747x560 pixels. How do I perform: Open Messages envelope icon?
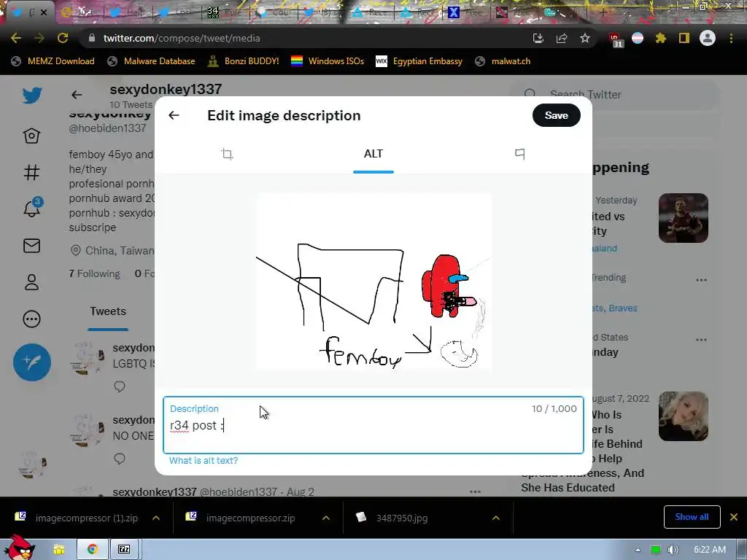pyautogui.click(x=32, y=246)
